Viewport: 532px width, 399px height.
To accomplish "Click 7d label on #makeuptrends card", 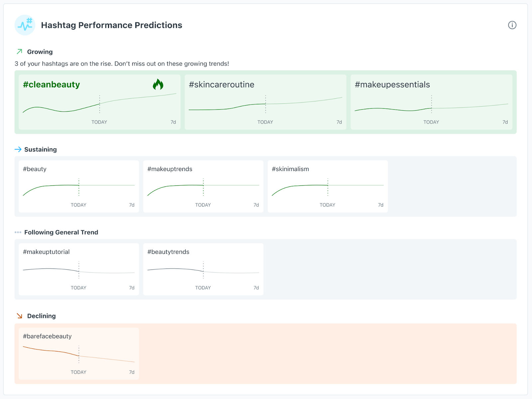I will click(256, 205).
